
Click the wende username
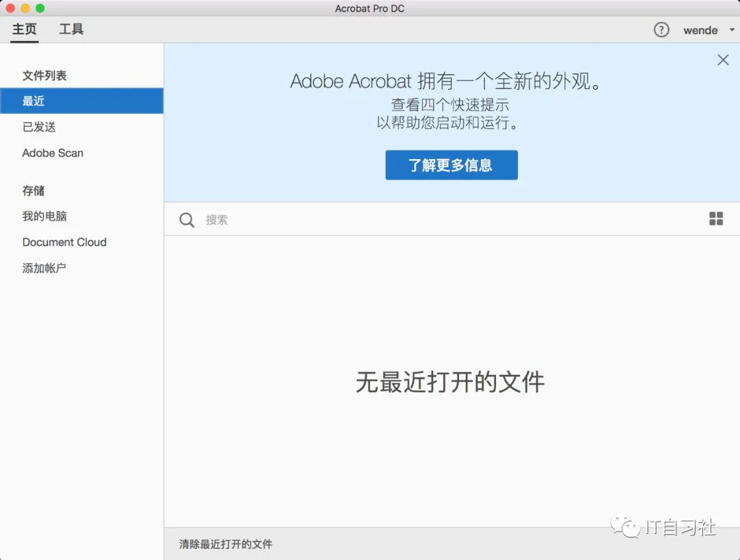click(x=700, y=30)
